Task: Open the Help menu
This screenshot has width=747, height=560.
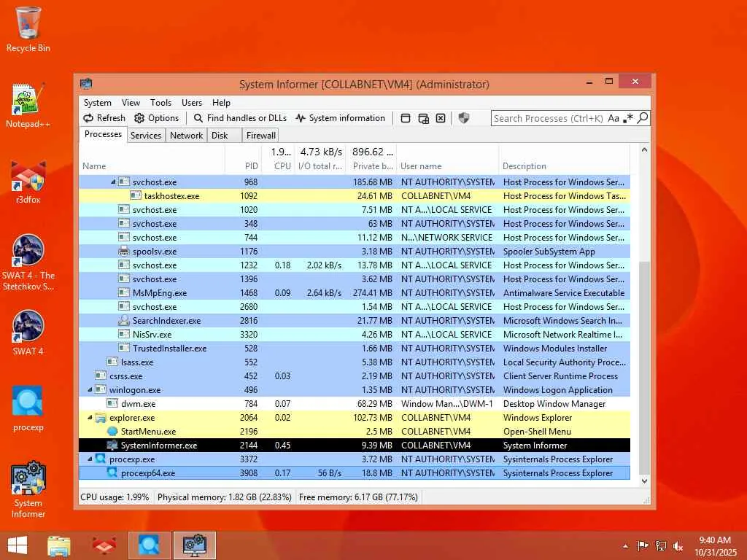Action: coord(221,102)
